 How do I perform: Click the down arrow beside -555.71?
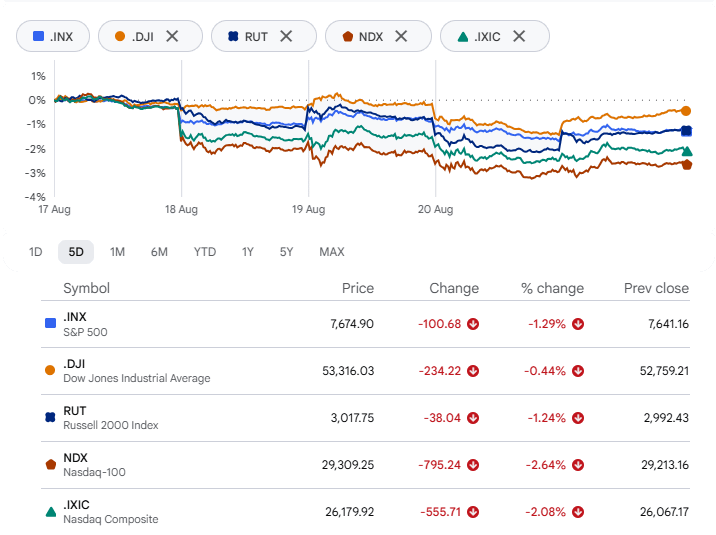[473, 512]
